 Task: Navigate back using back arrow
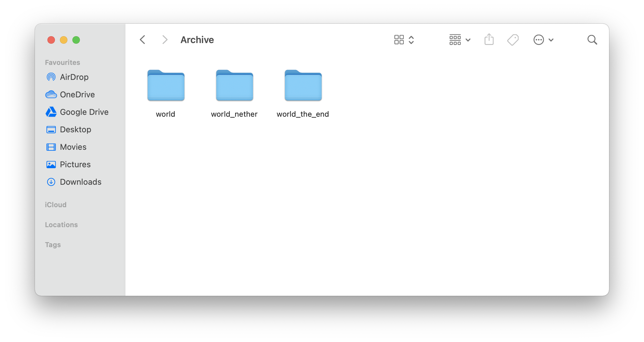point(143,40)
